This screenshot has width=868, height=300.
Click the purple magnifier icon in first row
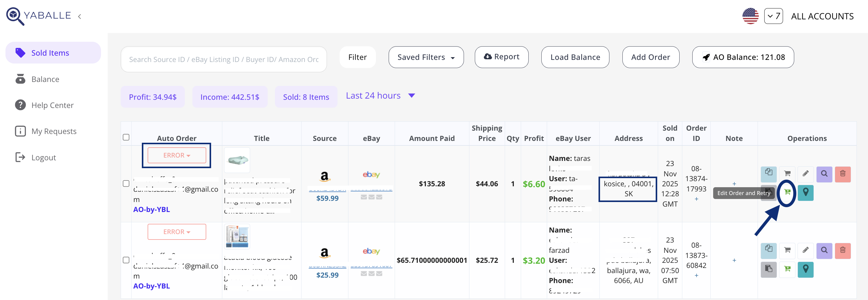coord(824,174)
